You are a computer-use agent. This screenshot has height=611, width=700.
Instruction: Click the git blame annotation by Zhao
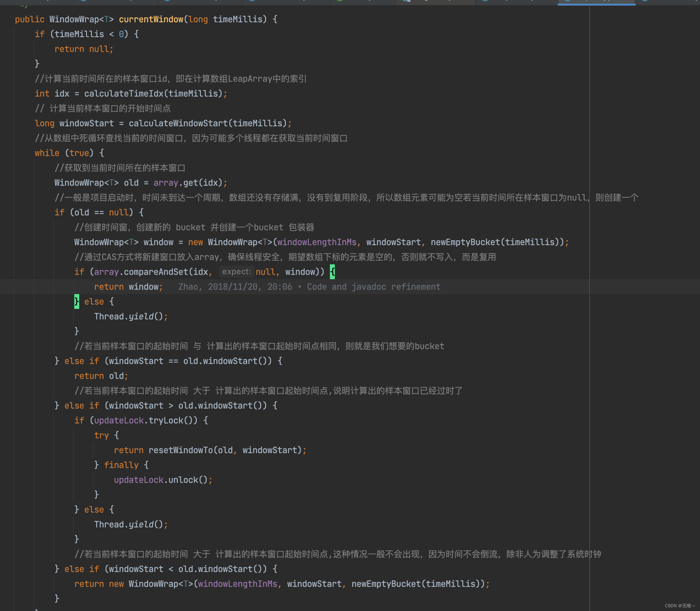pos(309,287)
